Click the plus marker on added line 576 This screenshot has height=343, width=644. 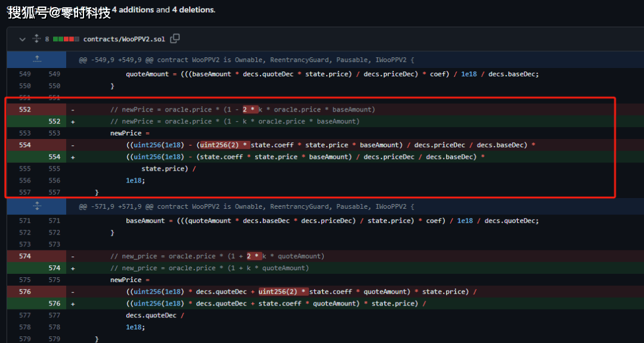coord(73,304)
